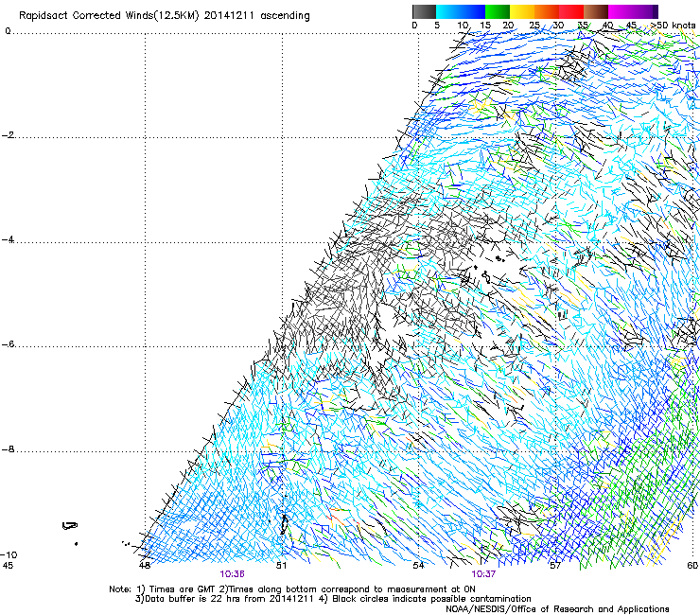Pick the yellow 20-25 knots legend segment
The width and height of the screenshot is (700, 615).
(522, 11)
